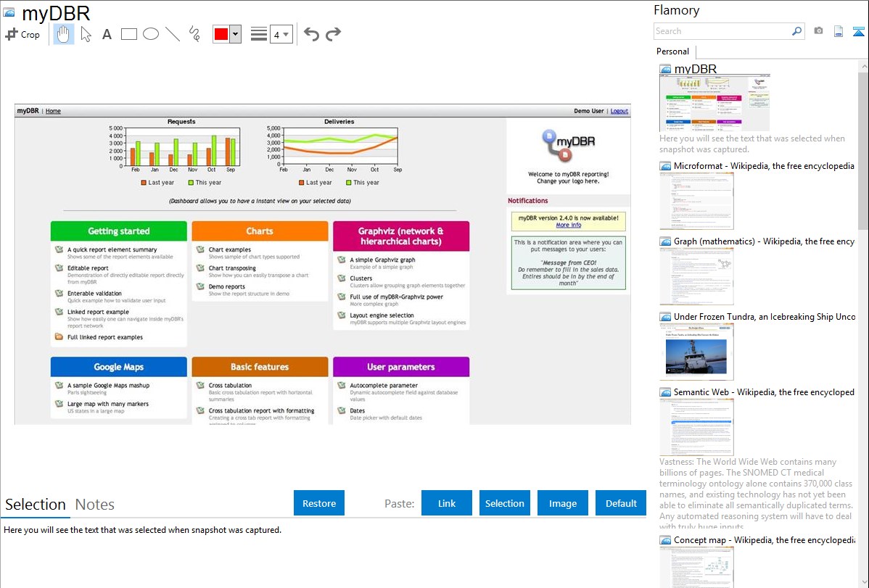Click the snapshot list scrollbar
Screen dimensions: 869x588
click(863, 149)
